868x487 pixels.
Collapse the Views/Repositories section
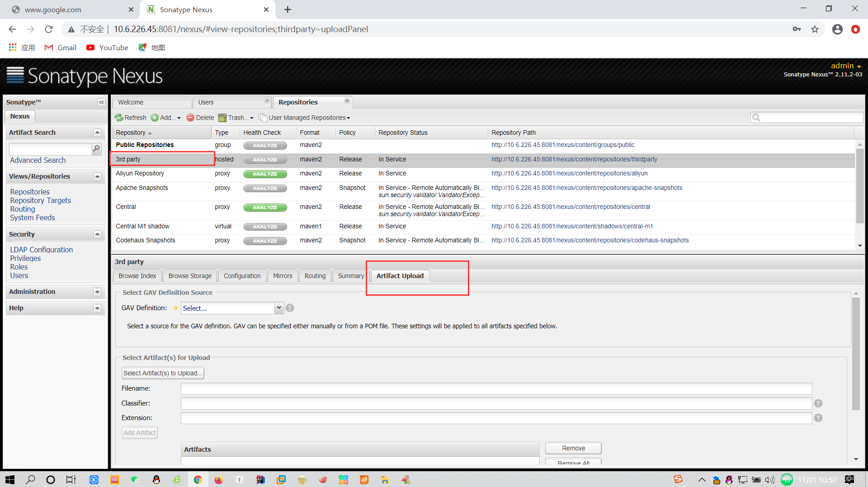(x=97, y=176)
